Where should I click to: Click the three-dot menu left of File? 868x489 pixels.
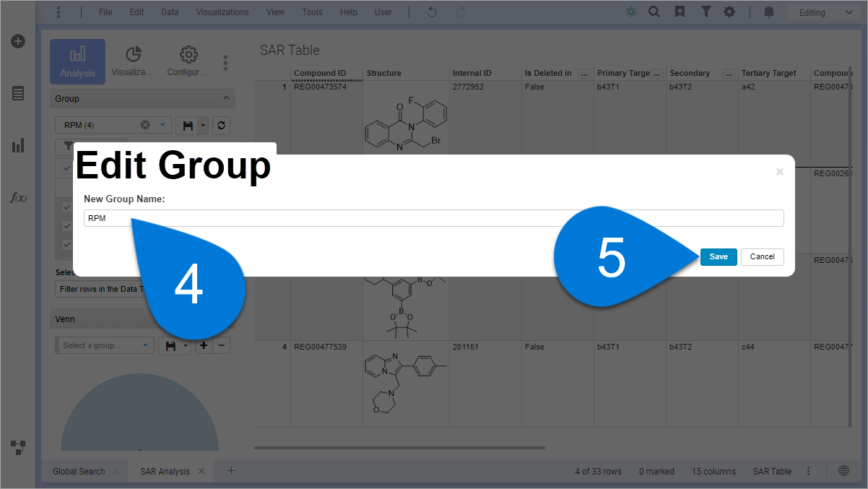58,12
